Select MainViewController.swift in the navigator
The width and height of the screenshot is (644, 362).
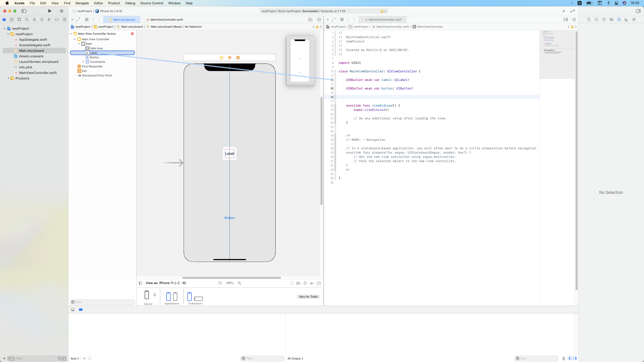38,73
